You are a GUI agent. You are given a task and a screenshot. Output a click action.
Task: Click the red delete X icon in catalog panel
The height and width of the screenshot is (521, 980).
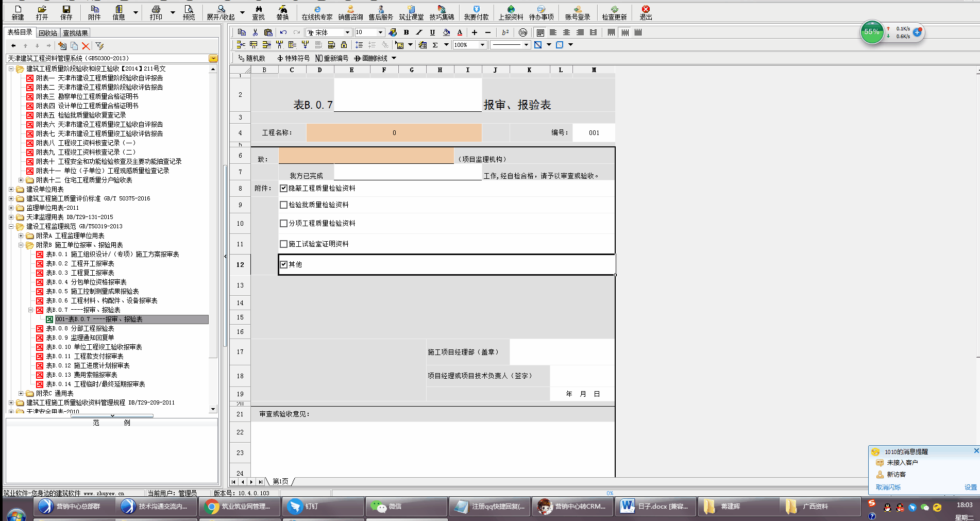coord(86,46)
